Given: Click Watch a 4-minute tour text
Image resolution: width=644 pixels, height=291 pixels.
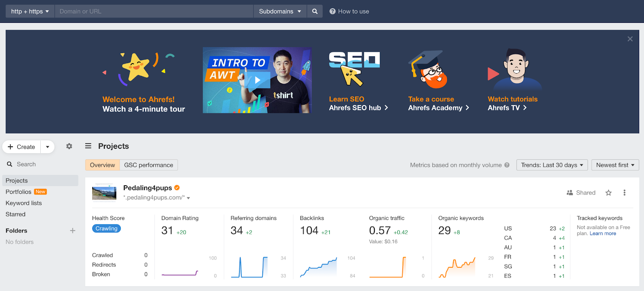Looking at the screenshot, I should pos(144,109).
